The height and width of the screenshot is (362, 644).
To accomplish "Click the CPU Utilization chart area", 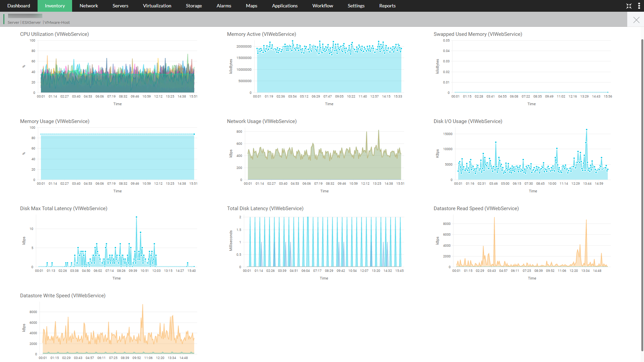I will 117,67.
